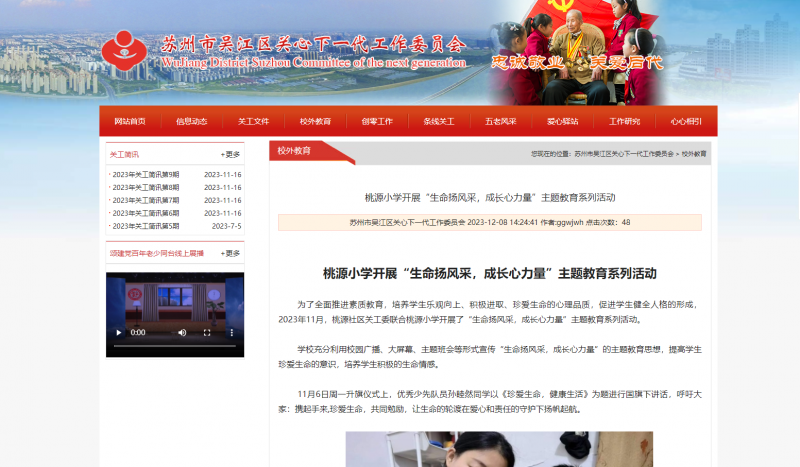Image resolution: width=800 pixels, height=467 pixels.
Task: Play the video in the sidebar
Action: pos(119,333)
